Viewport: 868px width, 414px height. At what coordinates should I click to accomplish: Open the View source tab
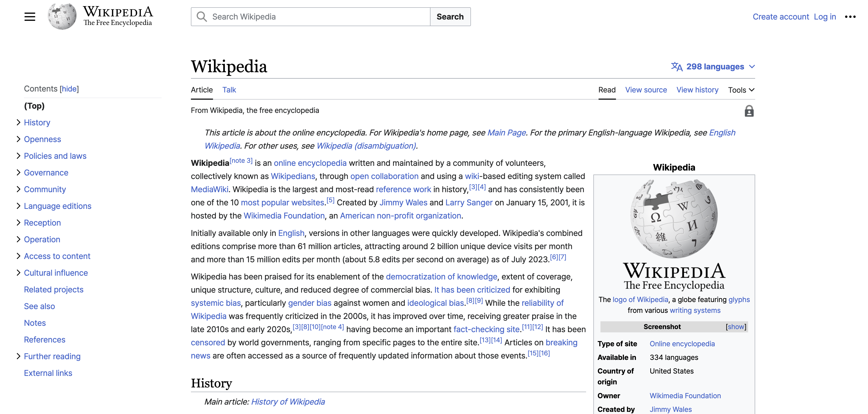point(646,90)
